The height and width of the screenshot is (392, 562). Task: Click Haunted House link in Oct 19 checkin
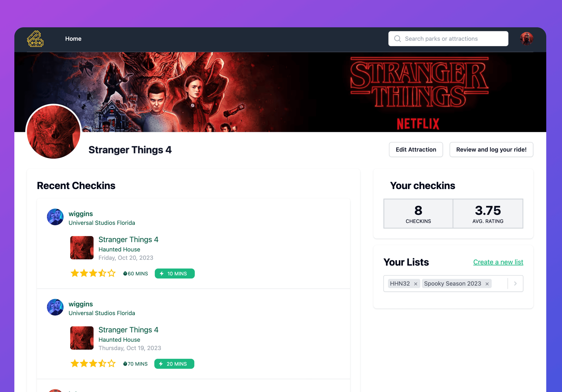pyautogui.click(x=119, y=340)
